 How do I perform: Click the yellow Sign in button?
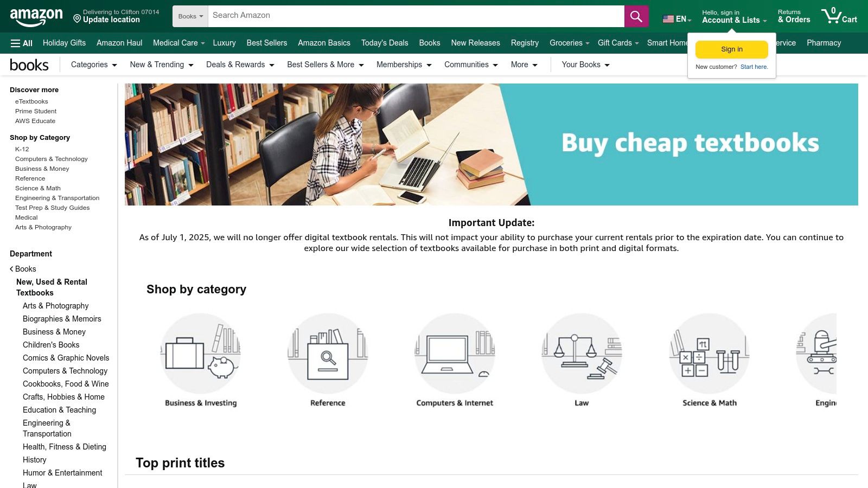(x=731, y=49)
